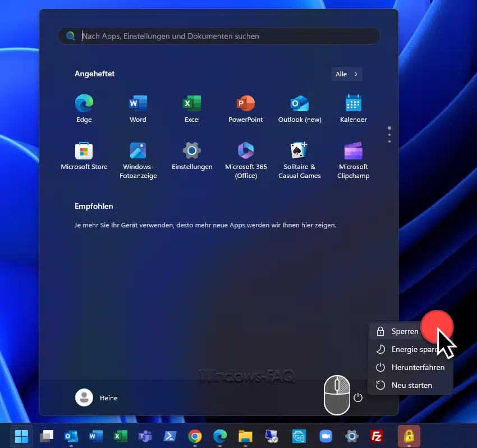
Task: Click the Heine user name
Action: point(109,398)
